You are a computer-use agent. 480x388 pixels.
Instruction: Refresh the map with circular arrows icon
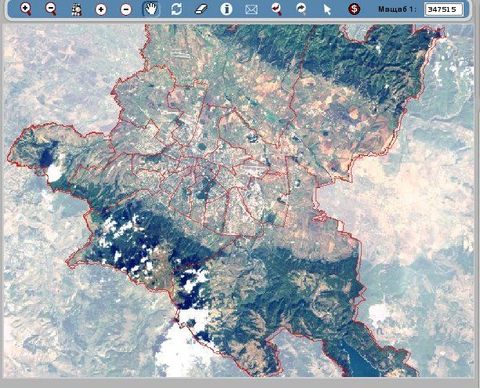pyautogui.click(x=176, y=9)
